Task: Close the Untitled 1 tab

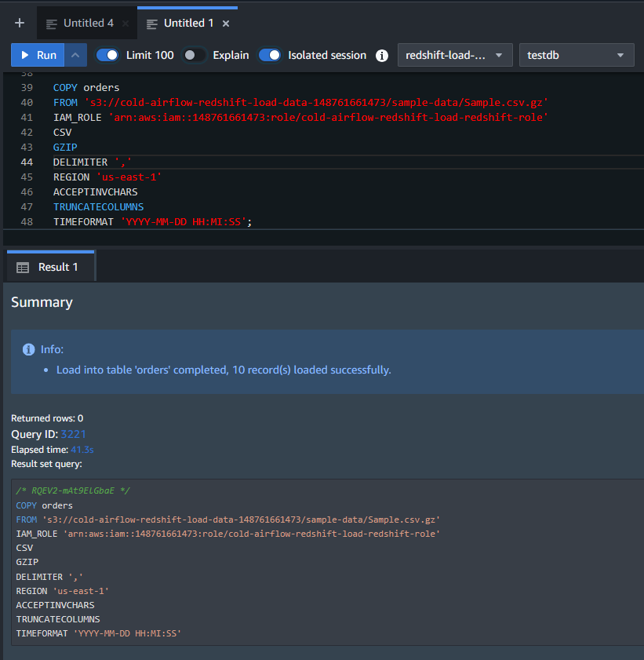Action: pos(226,24)
